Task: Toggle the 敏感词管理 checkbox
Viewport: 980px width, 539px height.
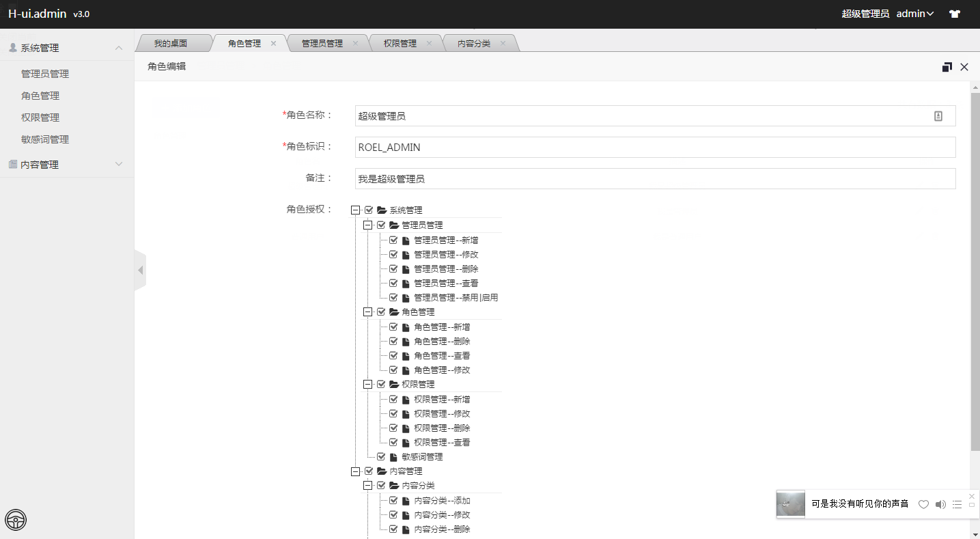Action: (x=381, y=456)
